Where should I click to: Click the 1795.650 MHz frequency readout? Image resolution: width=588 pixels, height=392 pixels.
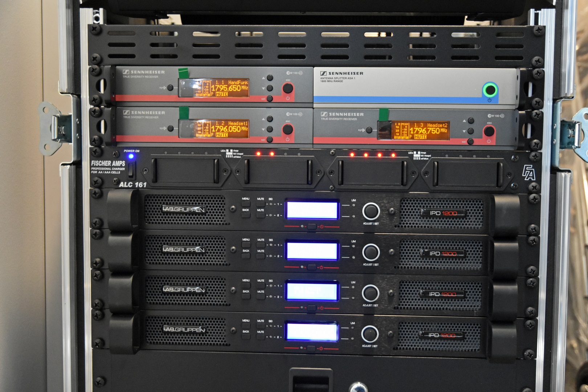pyautogui.click(x=229, y=88)
